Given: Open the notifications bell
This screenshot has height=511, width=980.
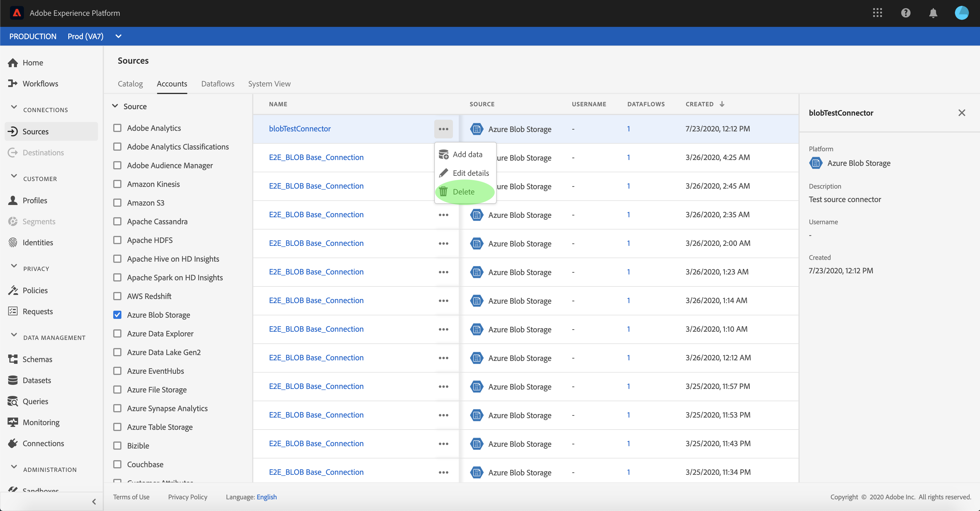Looking at the screenshot, I should pyautogui.click(x=933, y=13).
